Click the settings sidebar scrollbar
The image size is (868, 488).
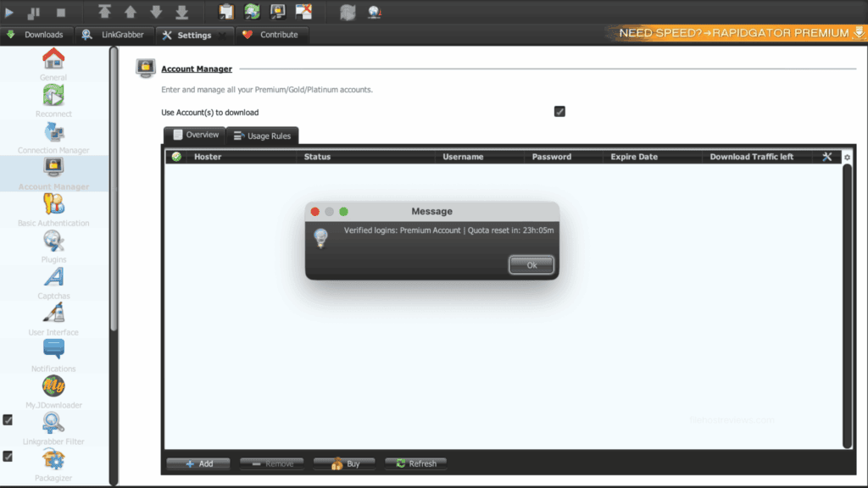pyautogui.click(x=114, y=189)
